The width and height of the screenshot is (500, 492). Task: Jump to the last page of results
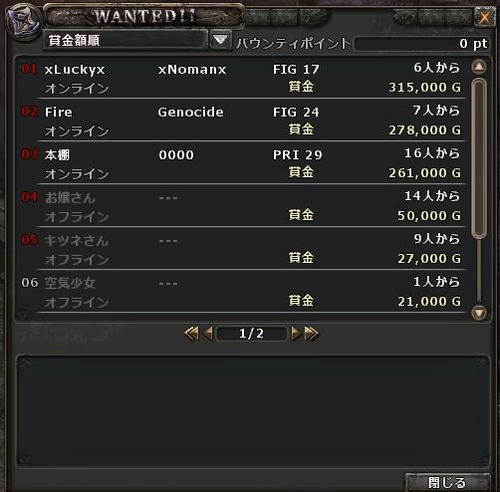coord(311,333)
